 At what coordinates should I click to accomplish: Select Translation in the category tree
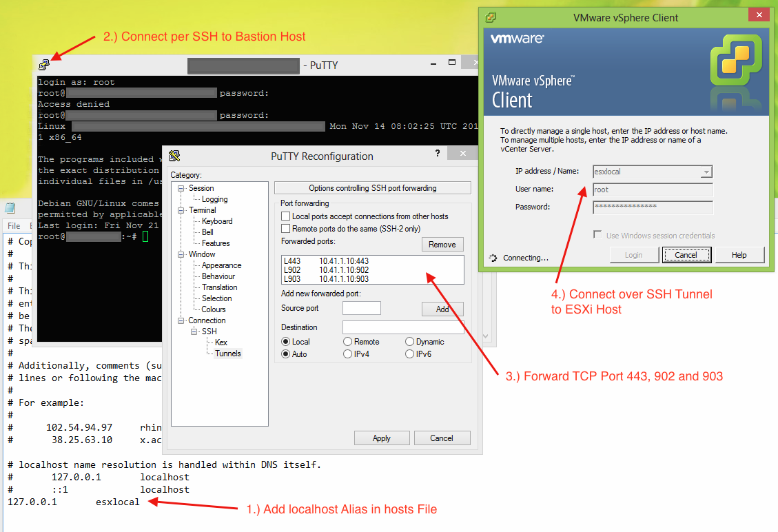pyautogui.click(x=219, y=287)
